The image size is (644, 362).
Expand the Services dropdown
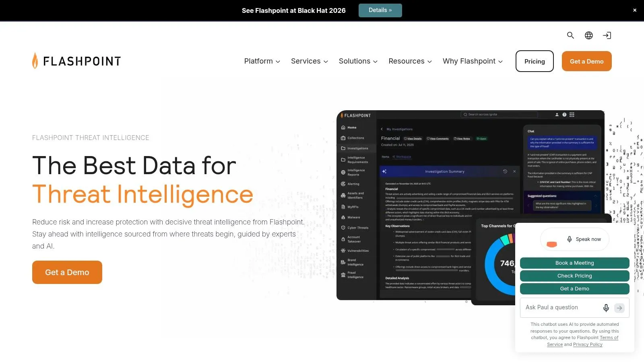pos(310,61)
